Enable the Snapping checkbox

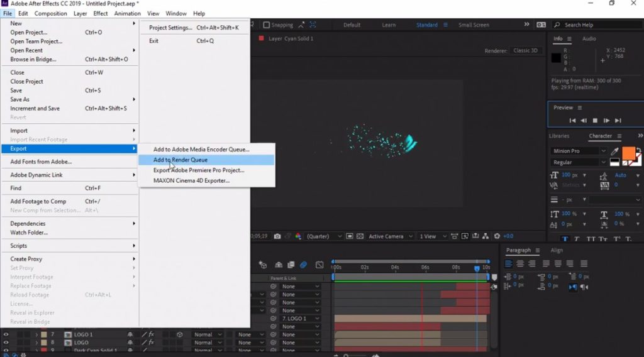pyautogui.click(x=266, y=25)
